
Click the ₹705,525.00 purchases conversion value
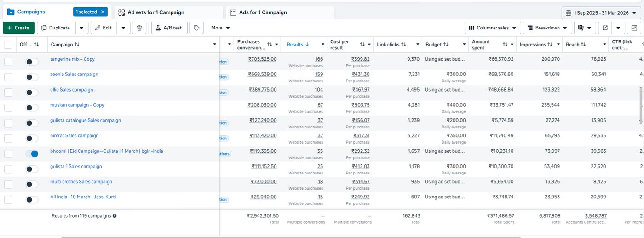(x=262, y=59)
